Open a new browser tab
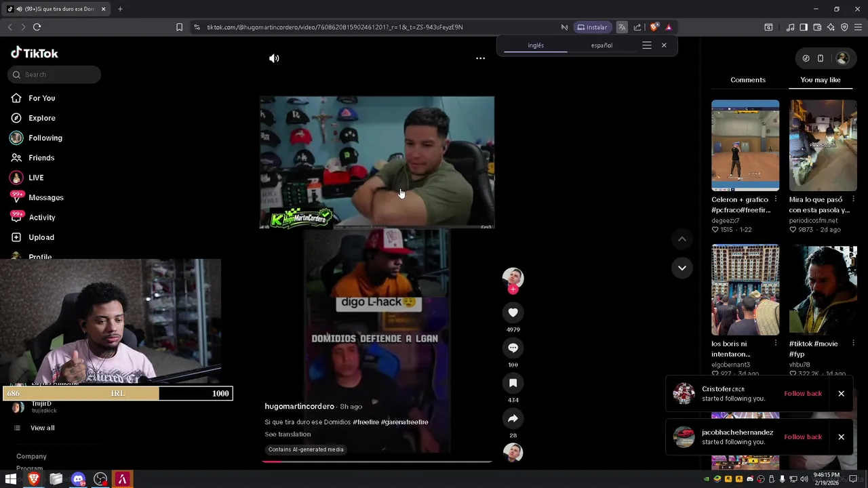Screen dimensions: 868x488 tap(120, 9)
